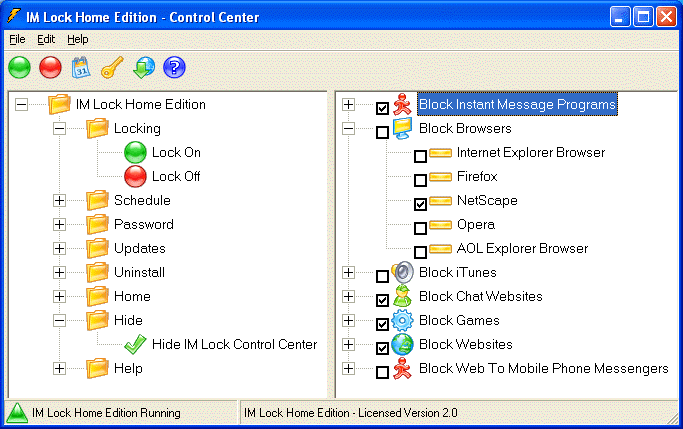The image size is (683, 429).
Task: Expand the Block Instant Message Programs node
Action: [x=348, y=105]
